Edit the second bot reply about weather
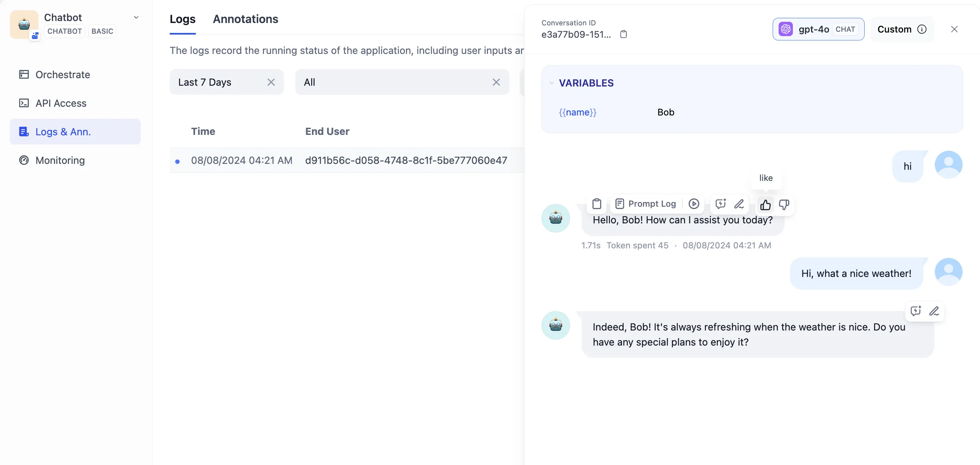 click(934, 311)
